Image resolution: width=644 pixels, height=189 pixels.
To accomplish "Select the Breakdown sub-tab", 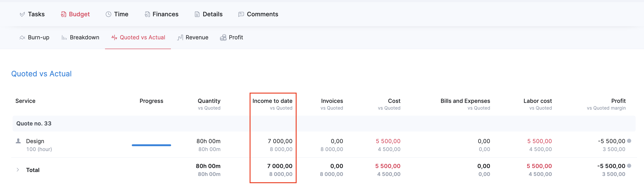I will (80, 37).
